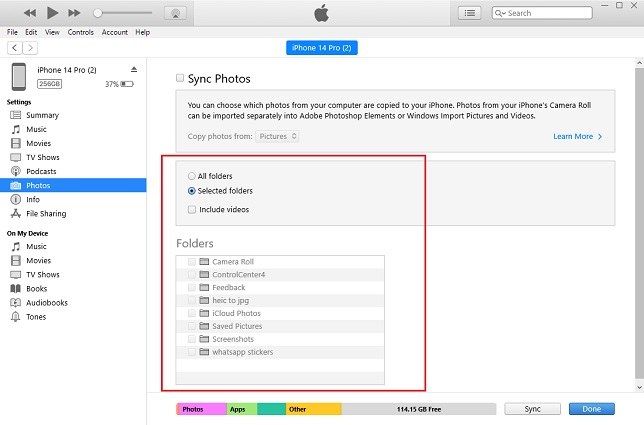Click the rewind previous track button
The height and width of the screenshot is (425, 644).
coord(30,13)
